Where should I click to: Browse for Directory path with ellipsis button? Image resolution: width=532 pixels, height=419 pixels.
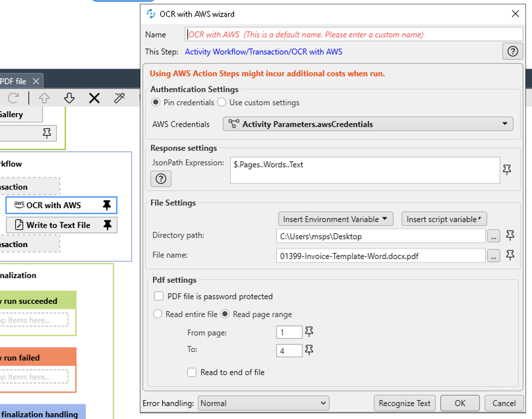tap(493, 236)
